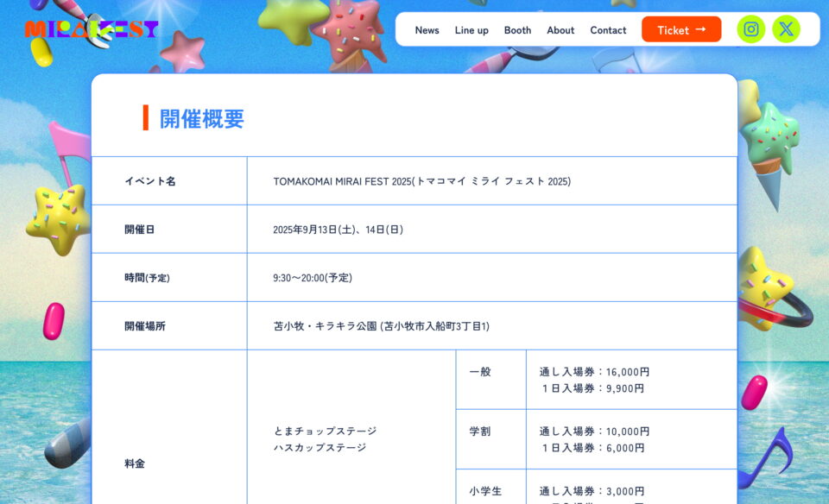Click the 時間(予定) row label
This screenshot has height=504, width=829.
point(147,278)
